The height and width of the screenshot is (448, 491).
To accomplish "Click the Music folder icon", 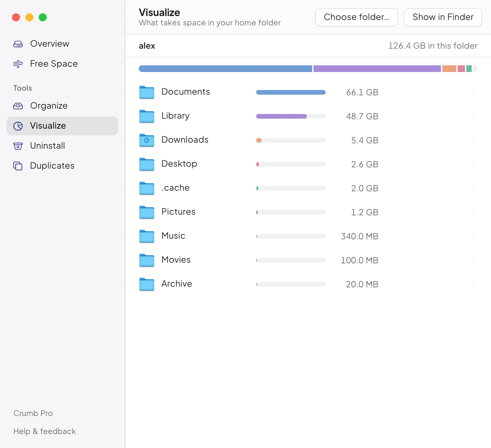I will point(147,236).
